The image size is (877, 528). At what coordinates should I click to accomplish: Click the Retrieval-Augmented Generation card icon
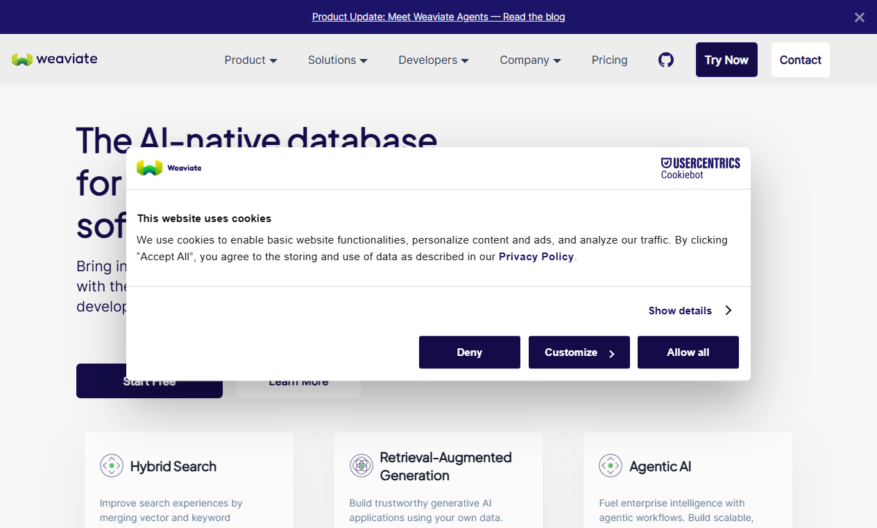(361, 465)
